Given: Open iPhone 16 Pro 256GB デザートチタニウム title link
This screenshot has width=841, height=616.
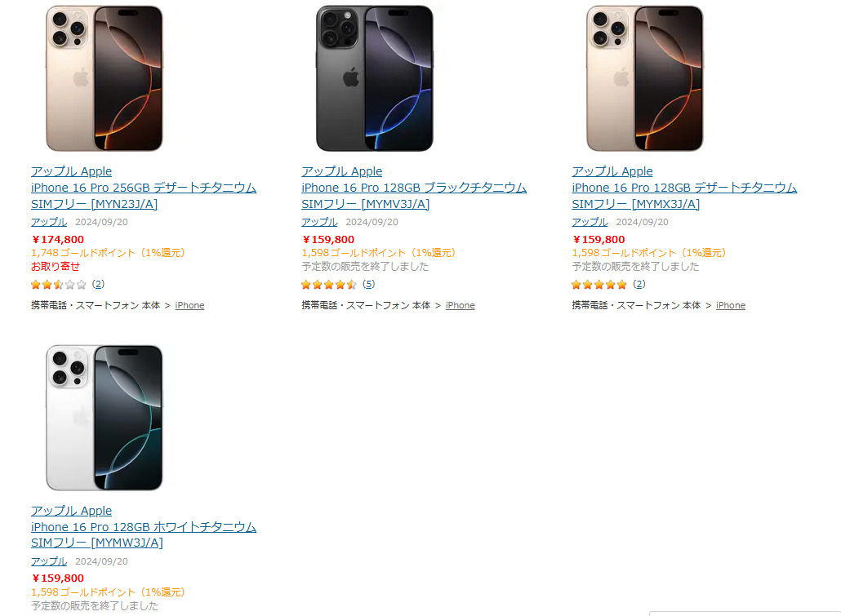Looking at the screenshot, I should [x=144, y=188].
